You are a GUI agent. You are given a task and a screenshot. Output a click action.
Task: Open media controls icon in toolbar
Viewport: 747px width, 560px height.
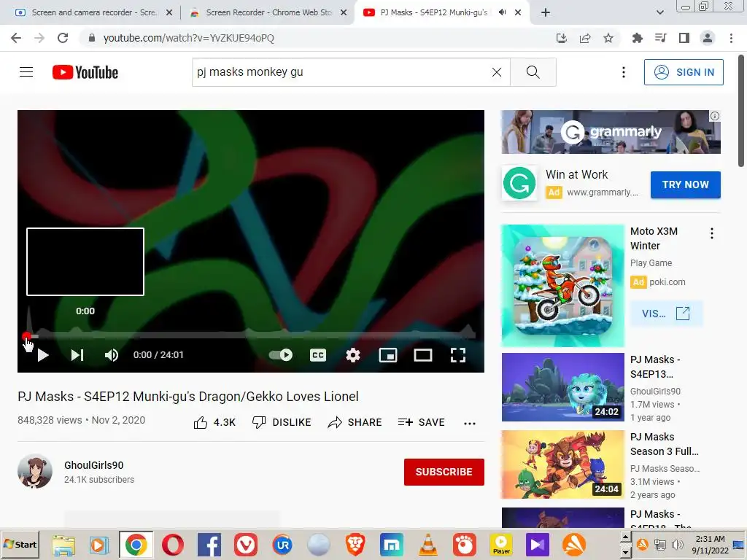pos(660,38)
